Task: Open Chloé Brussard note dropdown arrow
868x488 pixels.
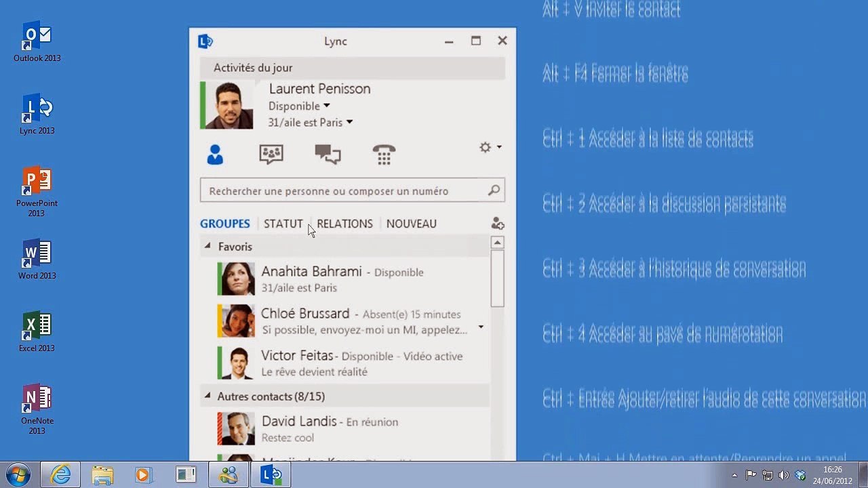Action: [481, 327]
